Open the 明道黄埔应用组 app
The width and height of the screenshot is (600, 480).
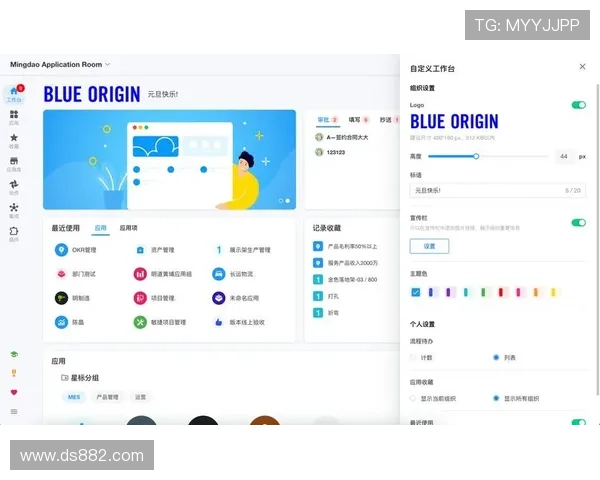pyautogui.click(x=163, y=274)
